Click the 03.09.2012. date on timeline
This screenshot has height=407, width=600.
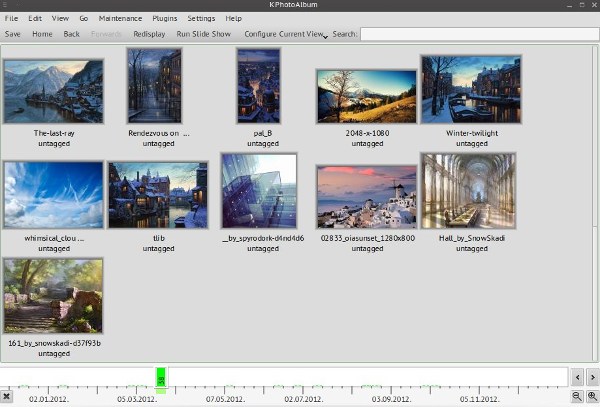(391, 399)
